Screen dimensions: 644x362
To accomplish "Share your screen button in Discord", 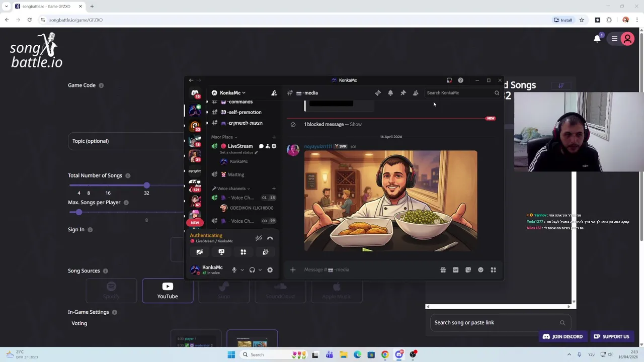I will coord(221,252).
